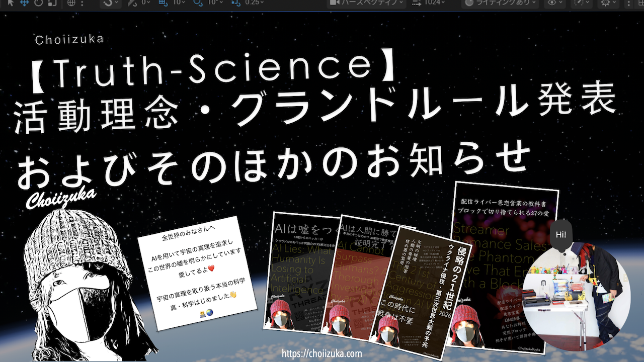This screenshot has width=644, height=362.
Task: Click the circular desk photo thumbnail
Action: pyautogui.click(x=576, y=297)
